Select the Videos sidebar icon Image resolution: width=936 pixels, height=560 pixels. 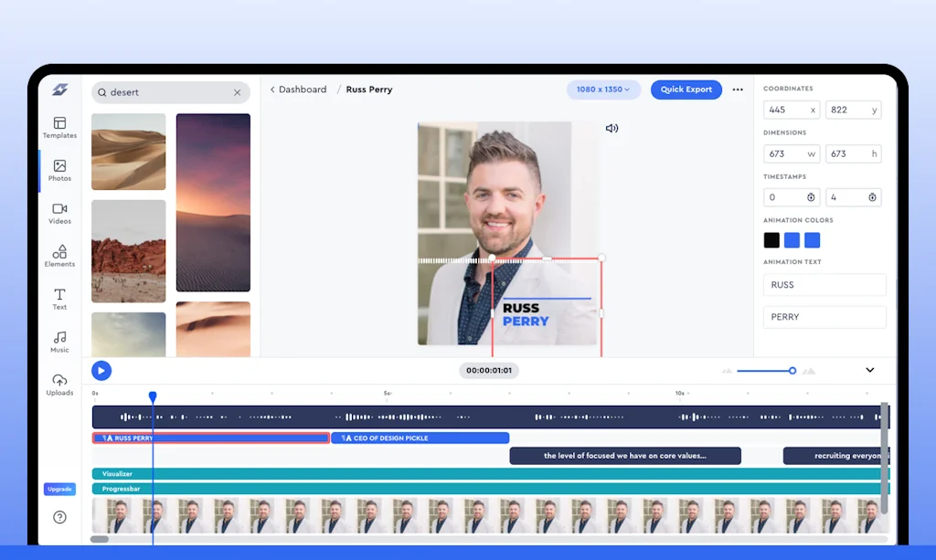pos(59,213)
